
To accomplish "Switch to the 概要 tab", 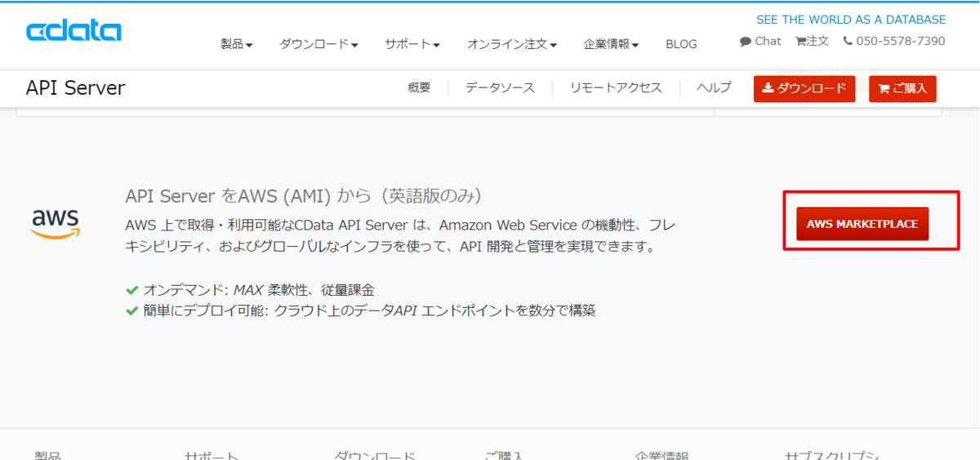I will (x=419, y=88).
